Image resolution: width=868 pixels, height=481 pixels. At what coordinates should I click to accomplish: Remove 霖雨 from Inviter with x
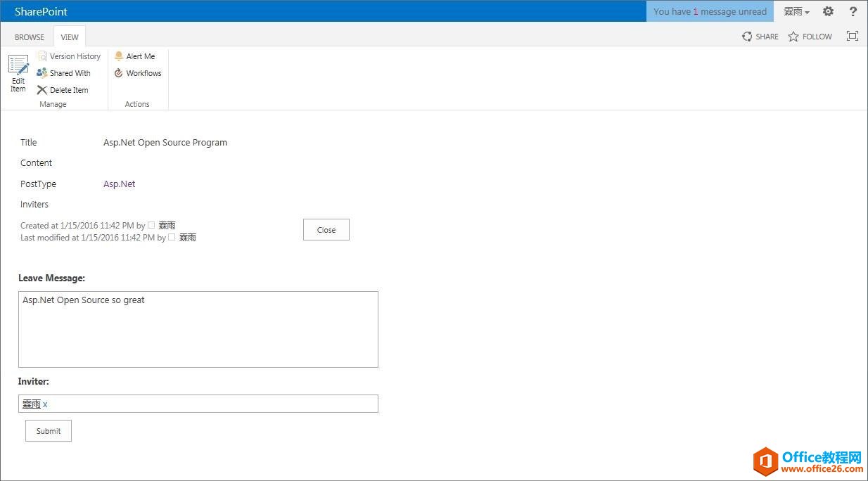[45, 404]
